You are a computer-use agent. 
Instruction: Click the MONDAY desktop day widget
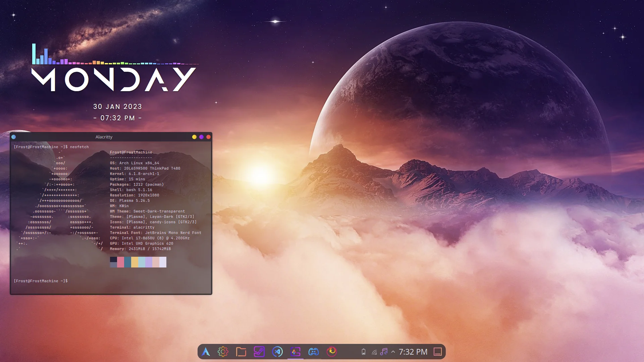114,79
